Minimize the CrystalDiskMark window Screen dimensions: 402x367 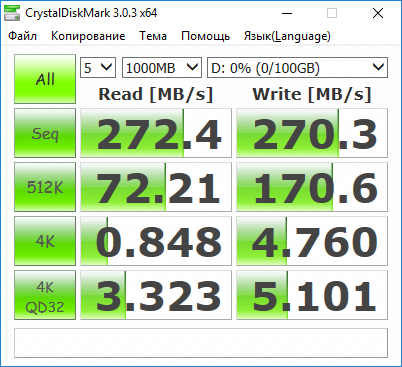287,13
